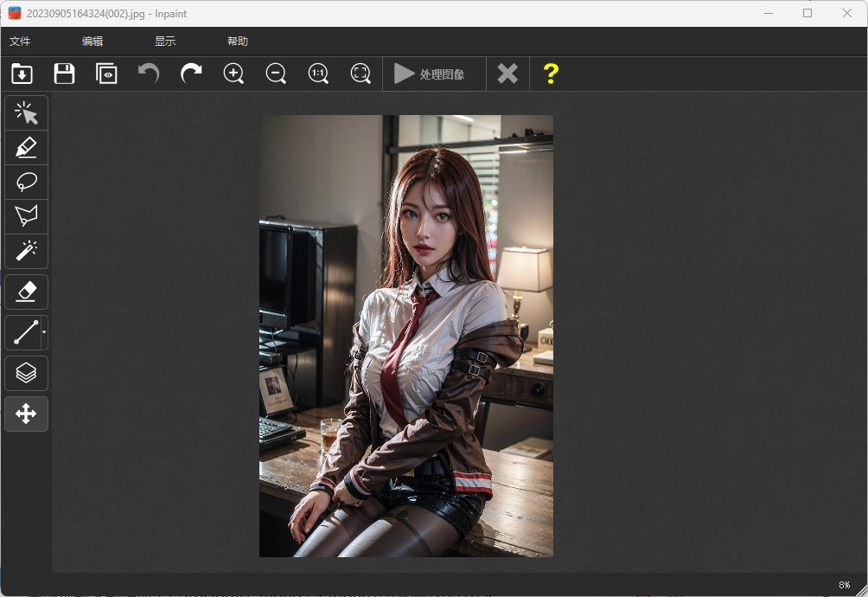Click the open image file icon
The width and height of the screenshot is (868, 597).
click(x=22, y=74)
